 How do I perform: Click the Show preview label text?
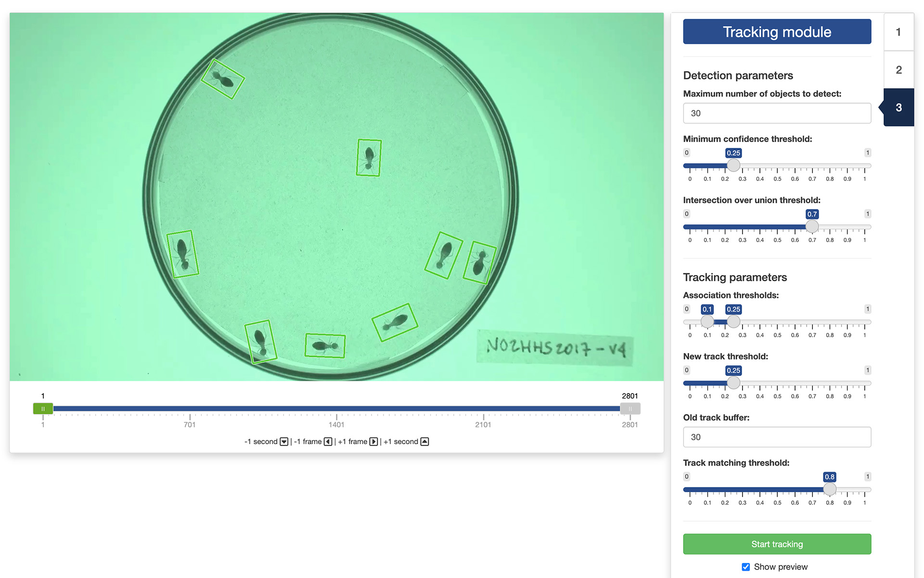tap(781, 567)
